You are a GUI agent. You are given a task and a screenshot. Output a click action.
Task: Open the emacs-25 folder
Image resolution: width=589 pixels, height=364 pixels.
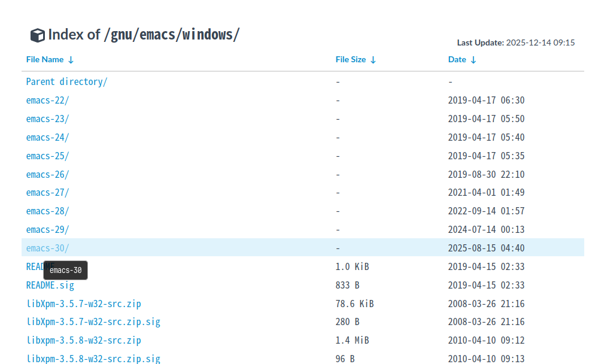click(x=47, y=156)
